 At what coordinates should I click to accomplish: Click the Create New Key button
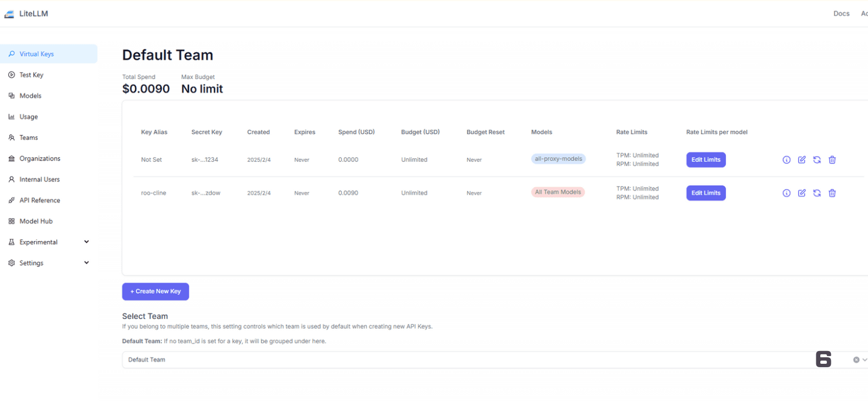click(155, 292)
